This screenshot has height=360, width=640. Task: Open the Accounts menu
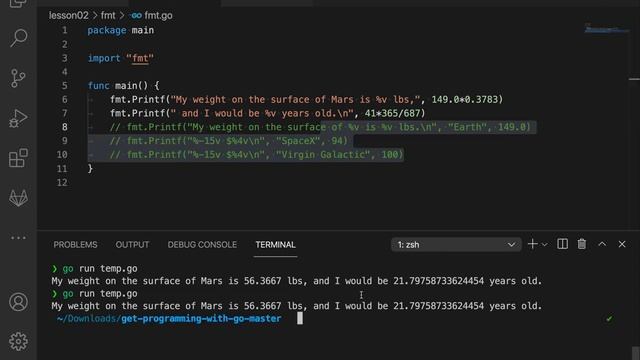18,302
